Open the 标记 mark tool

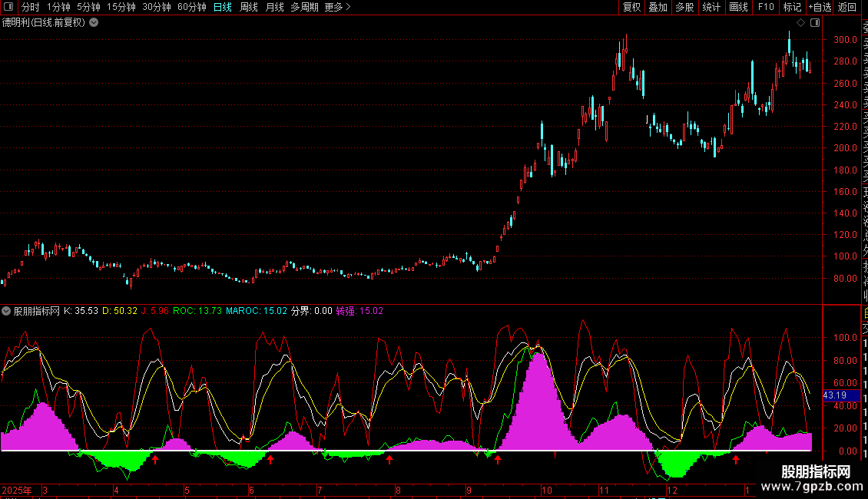791,7
